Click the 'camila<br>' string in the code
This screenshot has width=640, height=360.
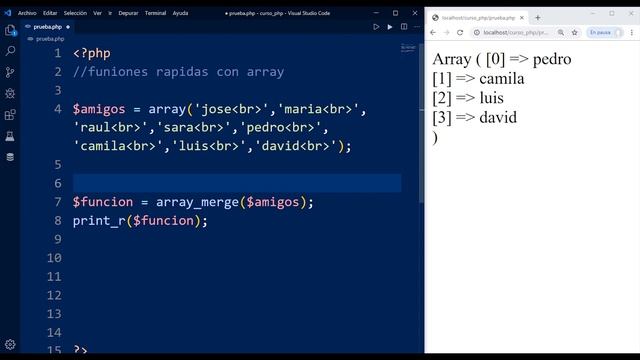coord(118,146)
